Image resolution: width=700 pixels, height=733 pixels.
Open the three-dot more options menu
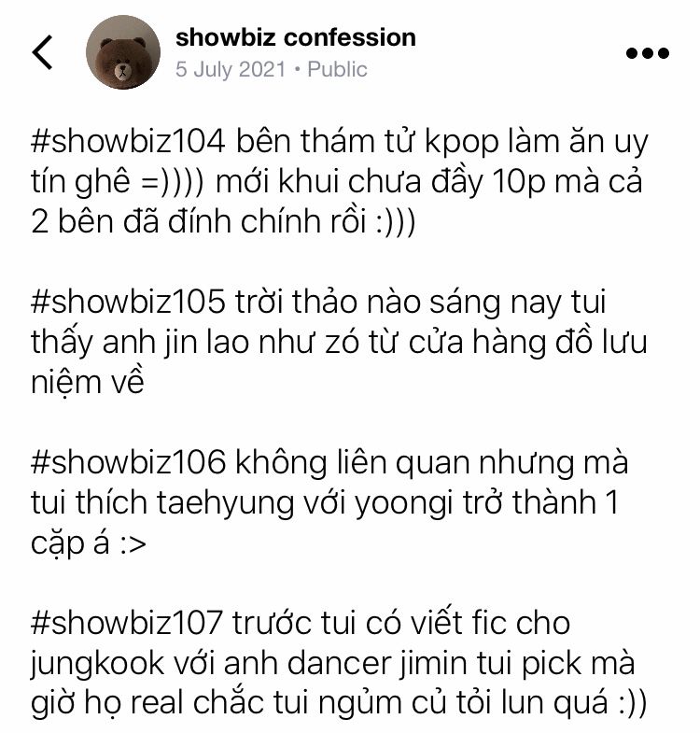(x=647, y=53)
